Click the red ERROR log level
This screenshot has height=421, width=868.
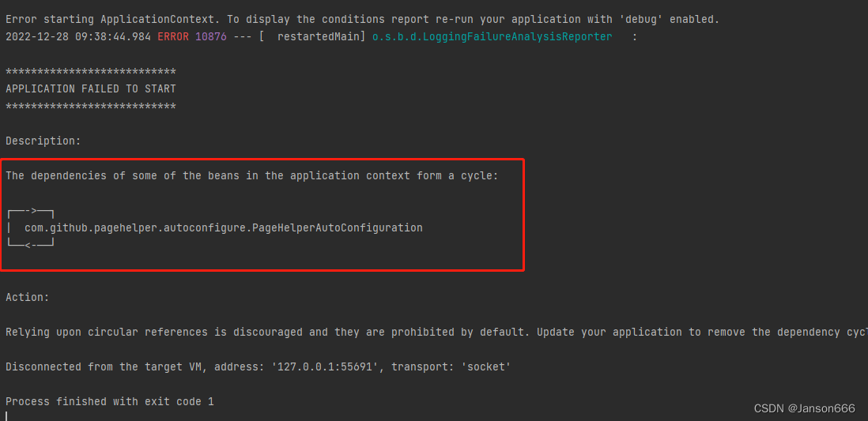point(174,37)
